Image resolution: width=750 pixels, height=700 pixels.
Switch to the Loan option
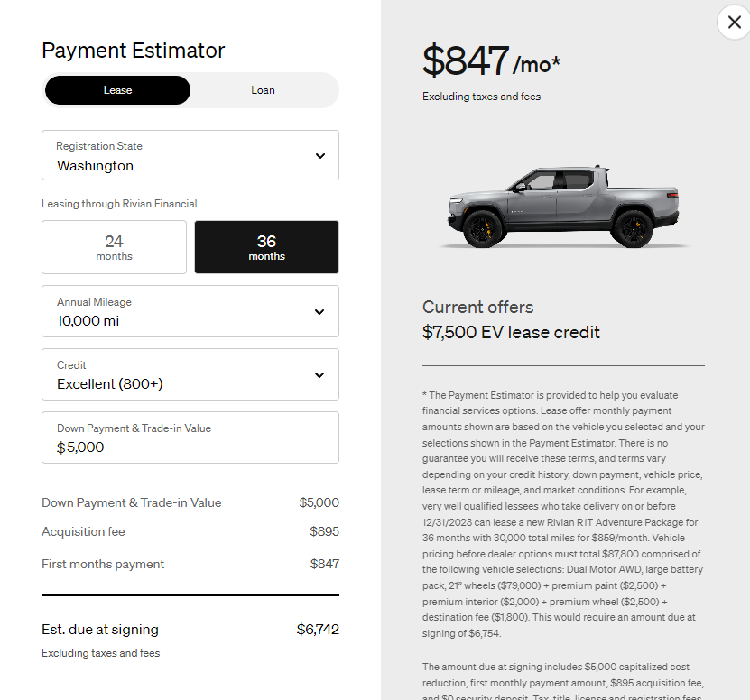point(263,90)
